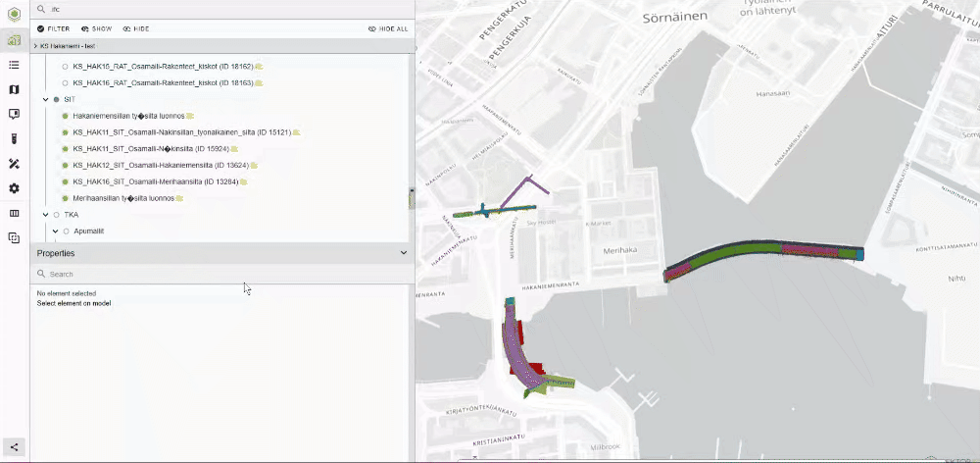This screenshot has height=463, width=980.
Task: Click the green hexagon app logo
Action: [14, 14]
